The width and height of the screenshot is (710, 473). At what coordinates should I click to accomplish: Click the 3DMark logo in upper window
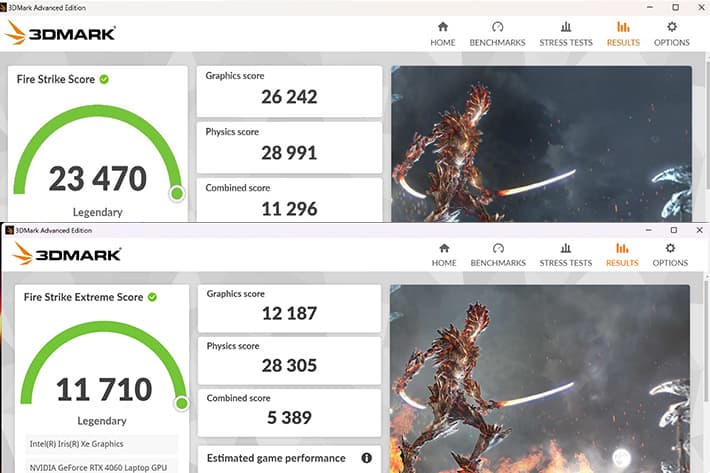[60, 33]
